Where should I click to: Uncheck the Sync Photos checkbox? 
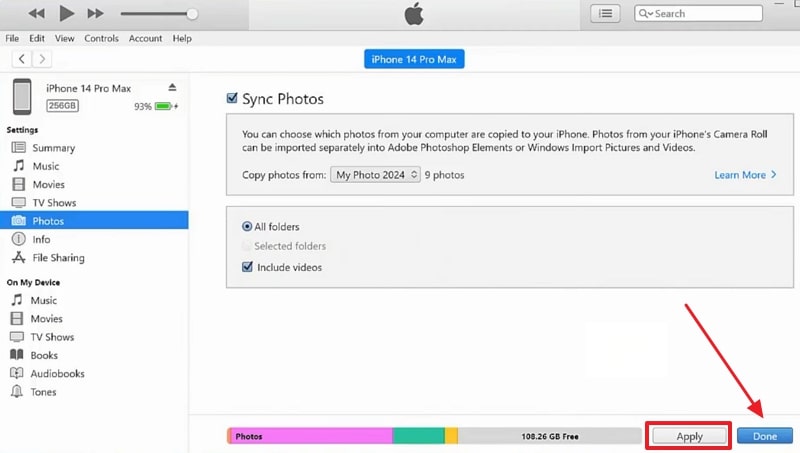pos(232,98)
